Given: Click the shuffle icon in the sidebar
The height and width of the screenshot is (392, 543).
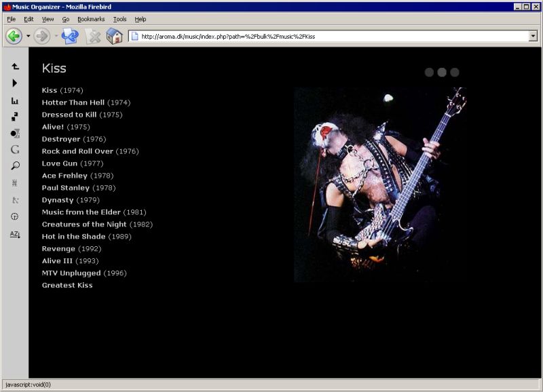Looking at the screenshot, I should (14, 116).
